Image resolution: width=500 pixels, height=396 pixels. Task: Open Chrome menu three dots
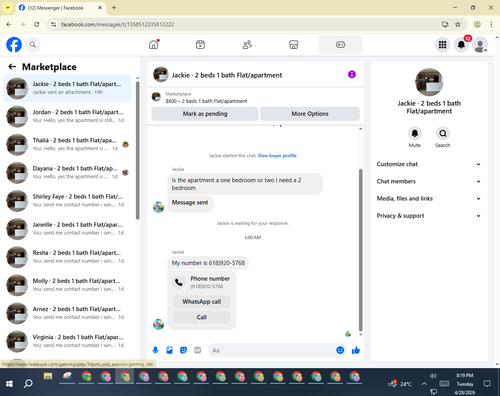pos(491,24)
